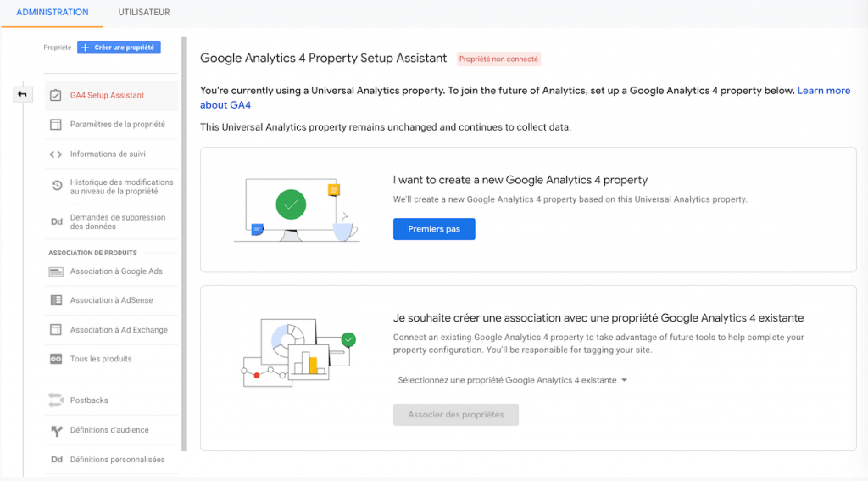The width and height of the screenshot is (868, 481).
Task: Click the Google Ads association icon
Action: [56, 271]
